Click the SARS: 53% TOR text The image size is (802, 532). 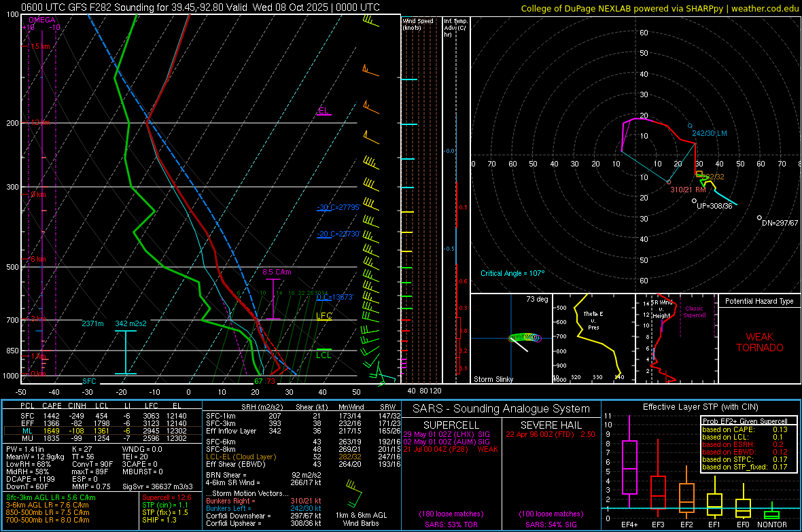tap(451, 525)
